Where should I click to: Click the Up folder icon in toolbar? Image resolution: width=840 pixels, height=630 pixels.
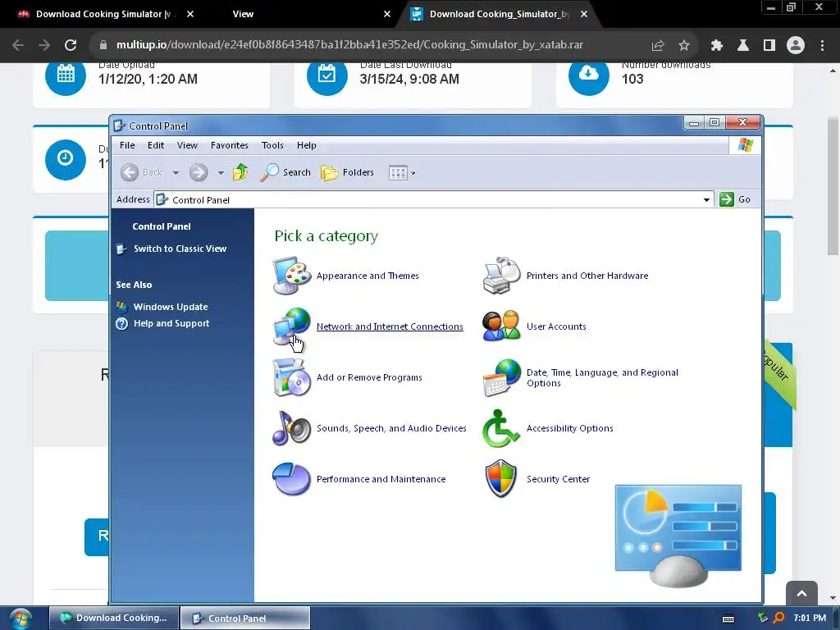coord(240,172)
